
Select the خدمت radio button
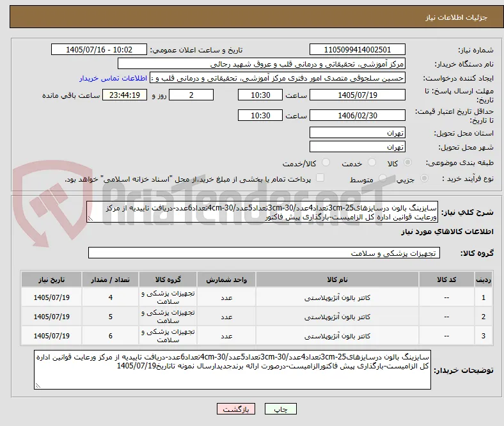pos(372,162)
